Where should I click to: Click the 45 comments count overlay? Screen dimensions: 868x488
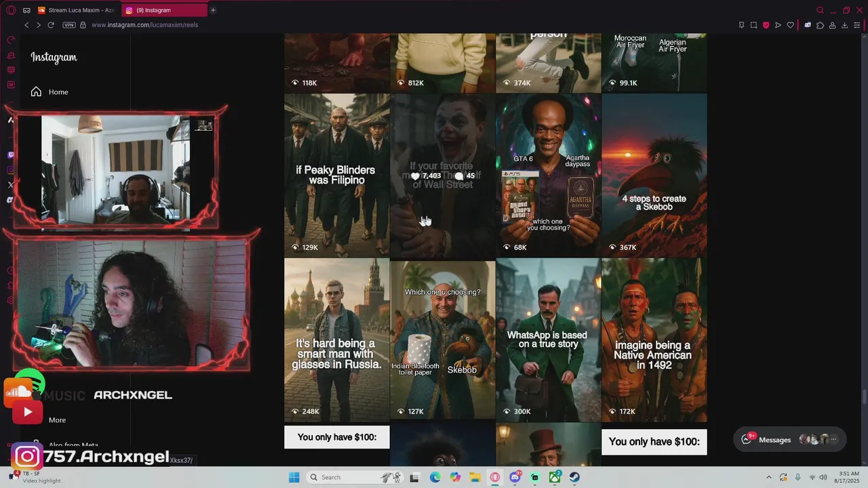[x=465, y=176]
